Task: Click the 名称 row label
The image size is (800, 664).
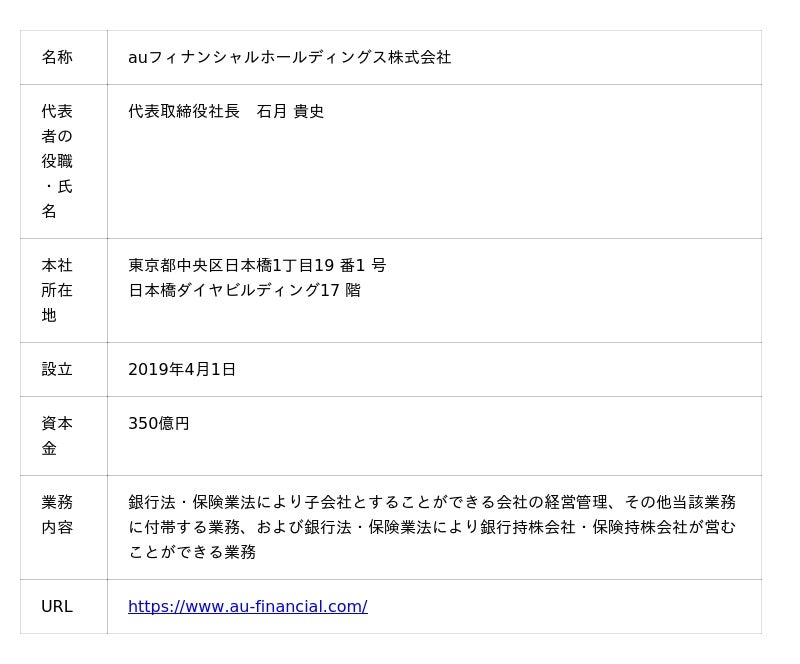Action: pyautogui.click(x=57, y=57)
